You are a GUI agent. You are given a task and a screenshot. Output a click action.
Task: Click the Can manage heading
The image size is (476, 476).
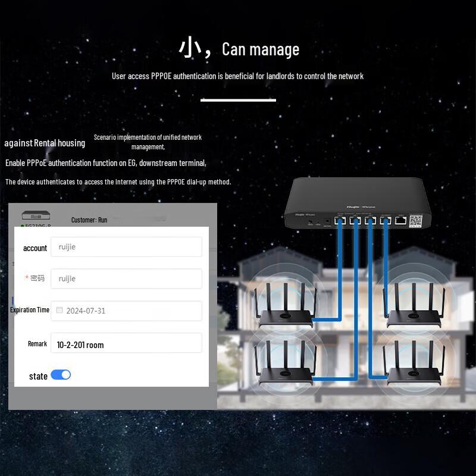tap(260, 49)
